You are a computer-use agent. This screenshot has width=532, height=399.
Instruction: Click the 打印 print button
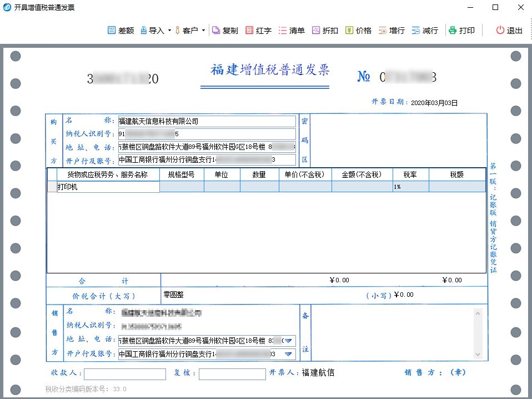click(x=461, y=30)
